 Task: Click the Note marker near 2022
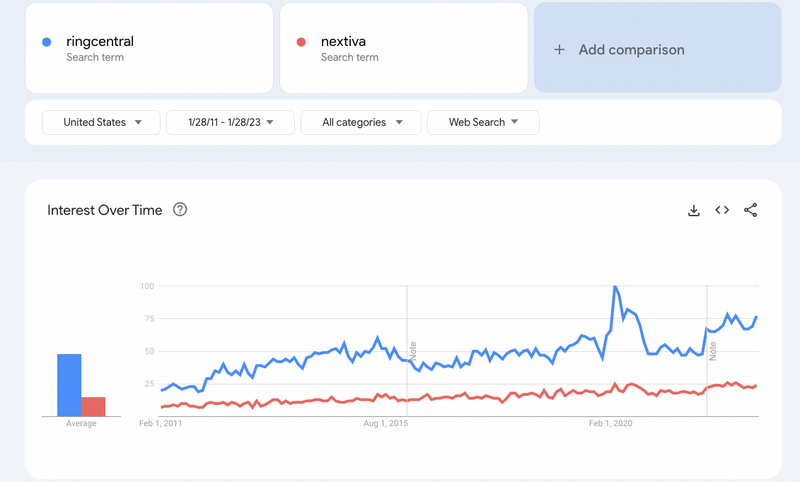click(x=713, y=351)
